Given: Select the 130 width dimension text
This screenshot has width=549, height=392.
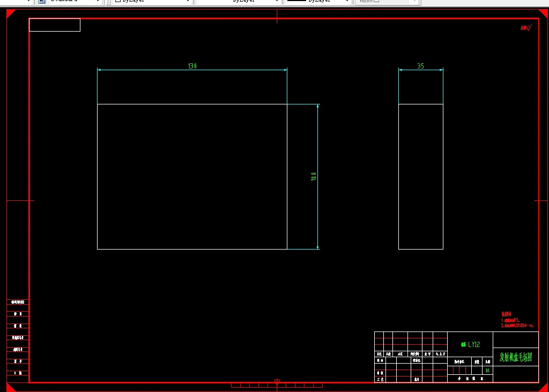Looking at the screenshot, I should point(192,66).
